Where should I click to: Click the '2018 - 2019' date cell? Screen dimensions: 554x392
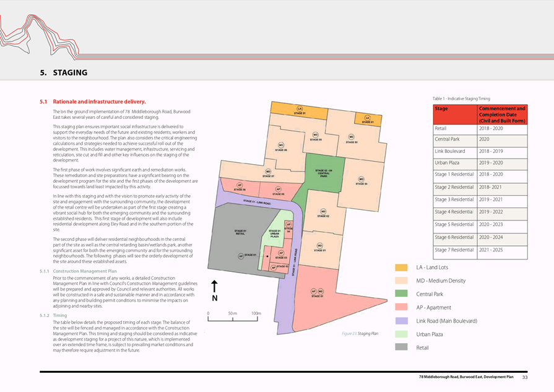click(x=503, y=152)
